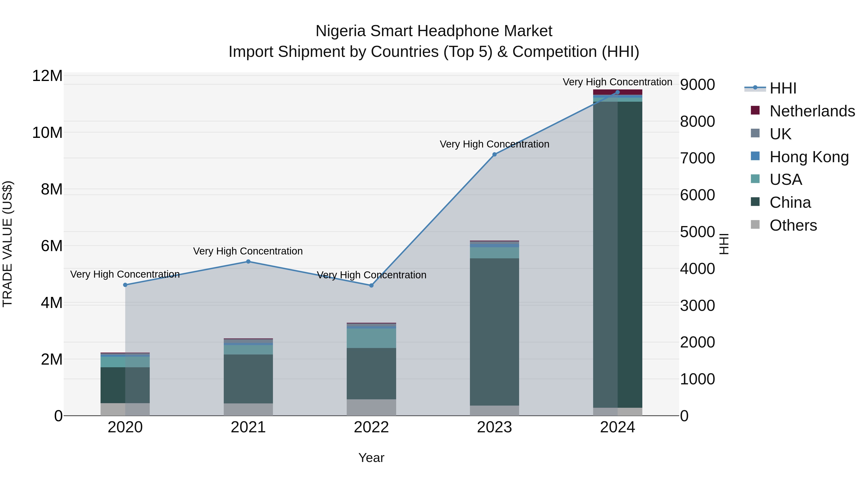Click the 9000 right axis tick label
Screen dimensions: 868x488
click(x=698, y=85)
